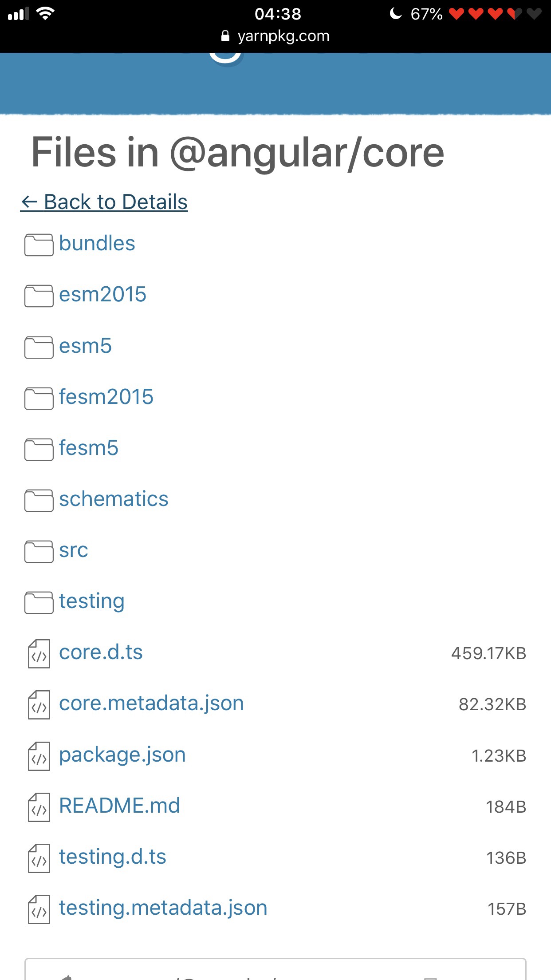
Task: Expand the fesm2015 directory
Action: (106, 397)
